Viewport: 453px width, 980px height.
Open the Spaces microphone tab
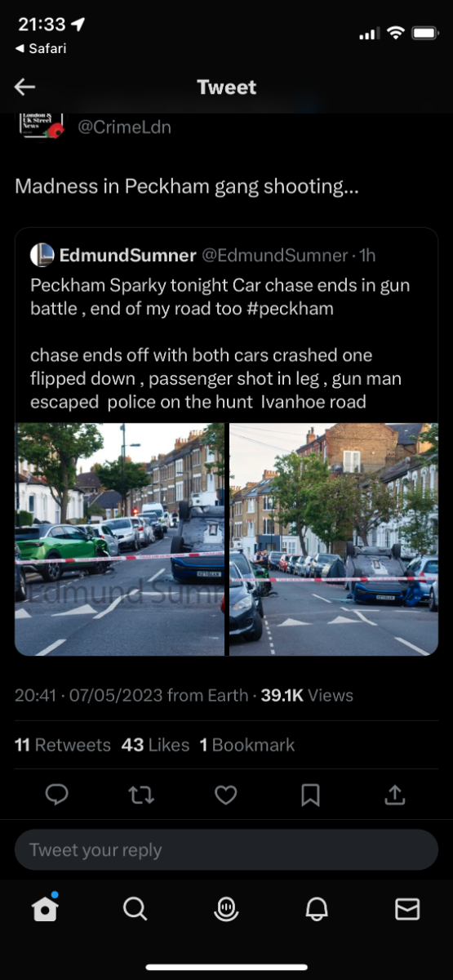pos(226,909)
